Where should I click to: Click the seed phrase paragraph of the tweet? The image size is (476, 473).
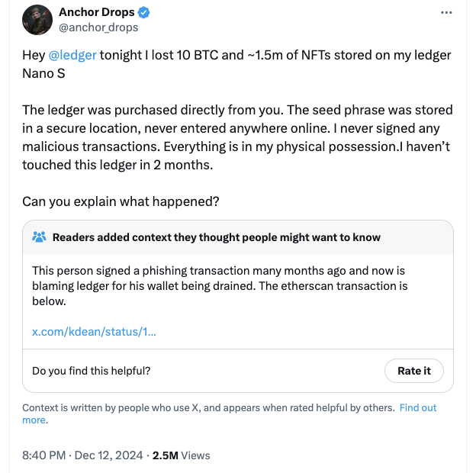click(237, 137)
